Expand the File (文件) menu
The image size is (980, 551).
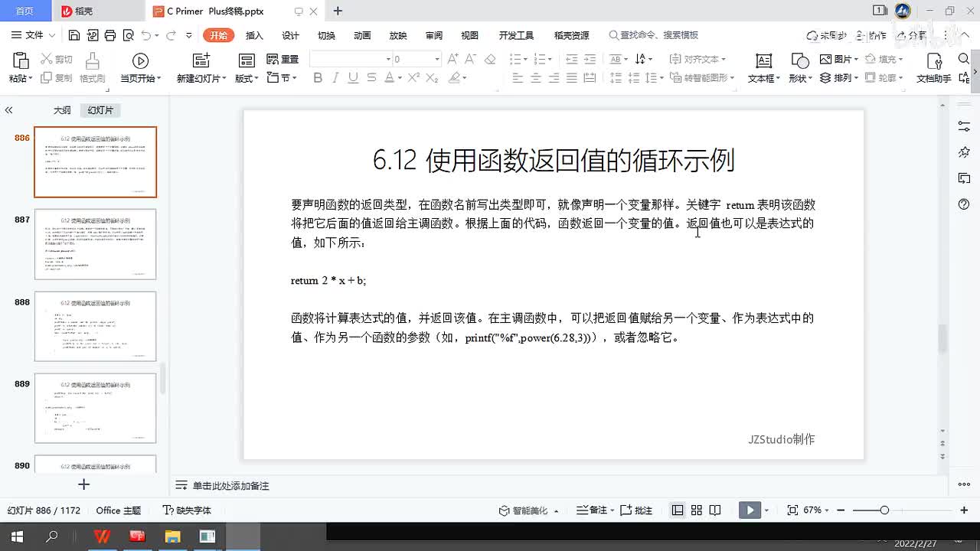pyautogui.click(x=34, y=35)
